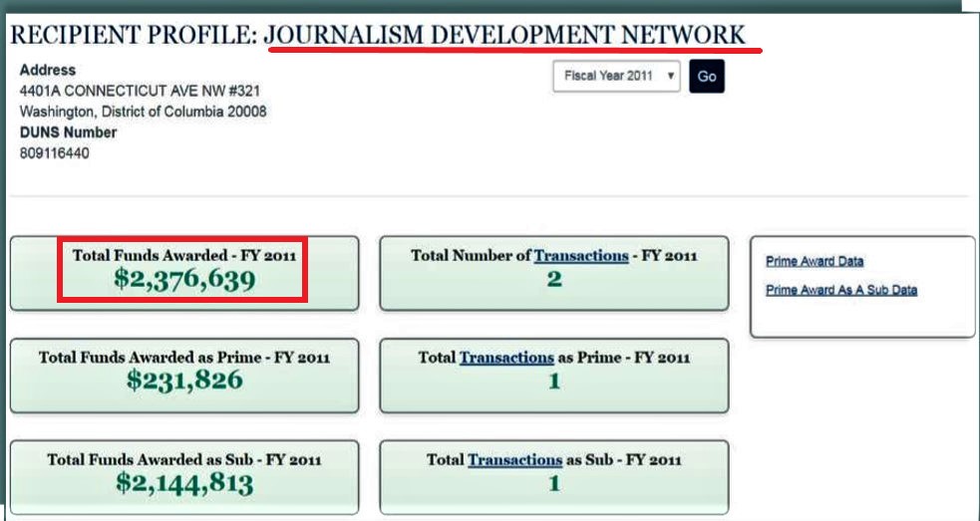Click the Journalism Development Network heading
The width and height of the screenshot is (980, 521).
click(505, 35)
